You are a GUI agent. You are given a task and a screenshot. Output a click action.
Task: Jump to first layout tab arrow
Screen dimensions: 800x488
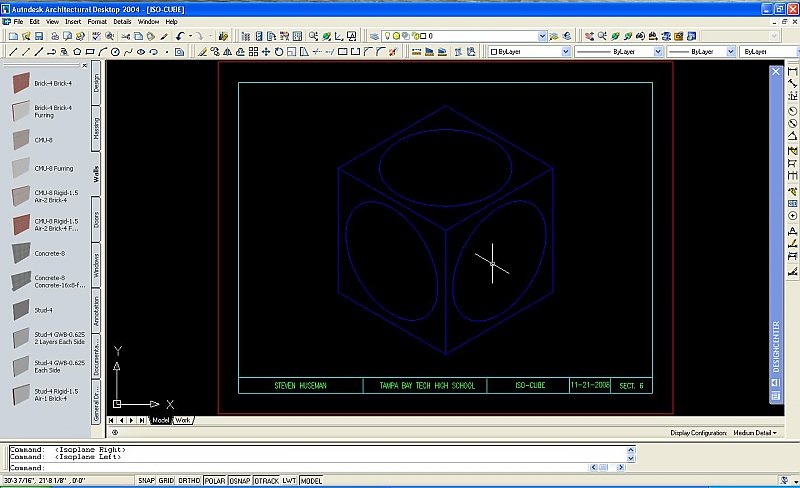pos(111,421)
